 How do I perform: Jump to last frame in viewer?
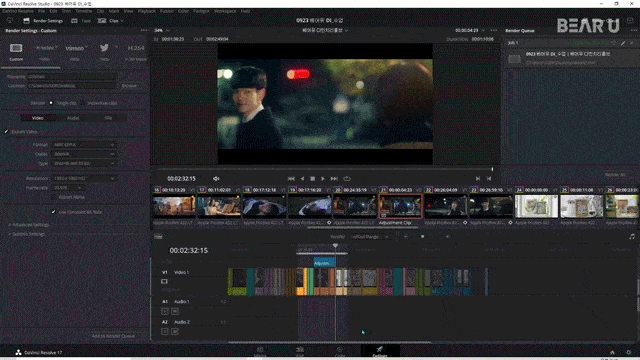(x=334, y=178)
